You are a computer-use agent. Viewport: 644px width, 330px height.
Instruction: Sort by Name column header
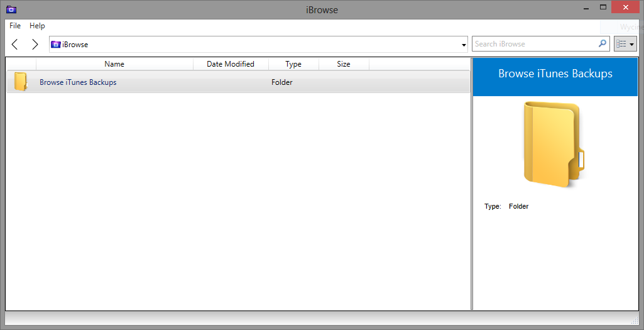114,64
